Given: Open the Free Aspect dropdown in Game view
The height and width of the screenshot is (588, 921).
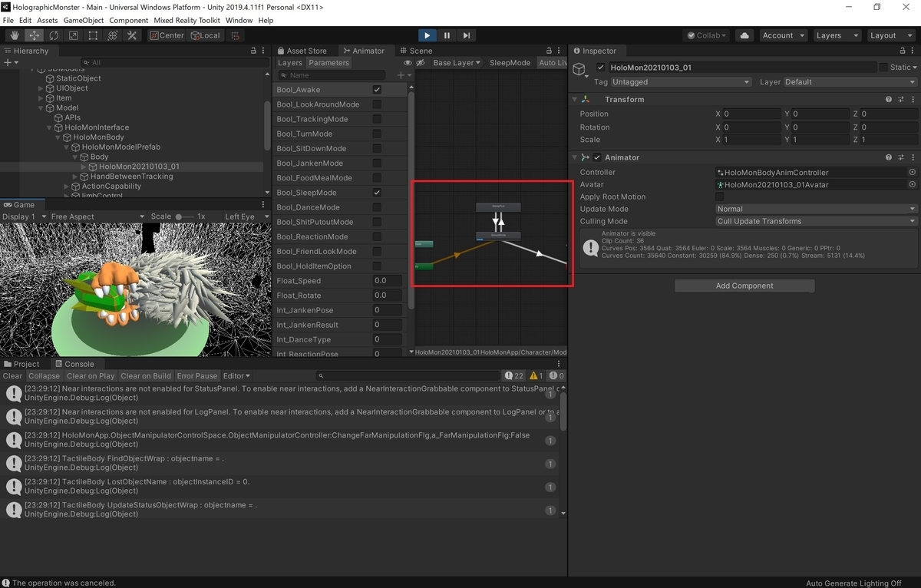Looking at the screenshot, I should click(x=97, y=216).
